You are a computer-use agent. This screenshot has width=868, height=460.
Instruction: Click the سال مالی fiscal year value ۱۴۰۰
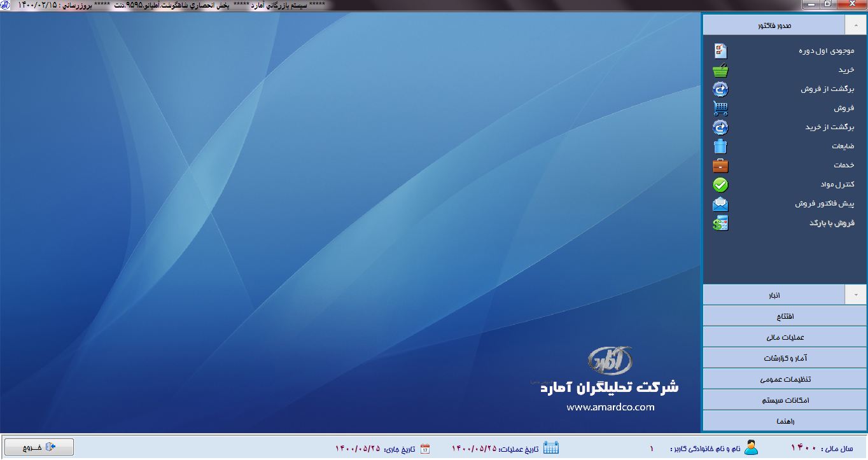pos(804,449)
